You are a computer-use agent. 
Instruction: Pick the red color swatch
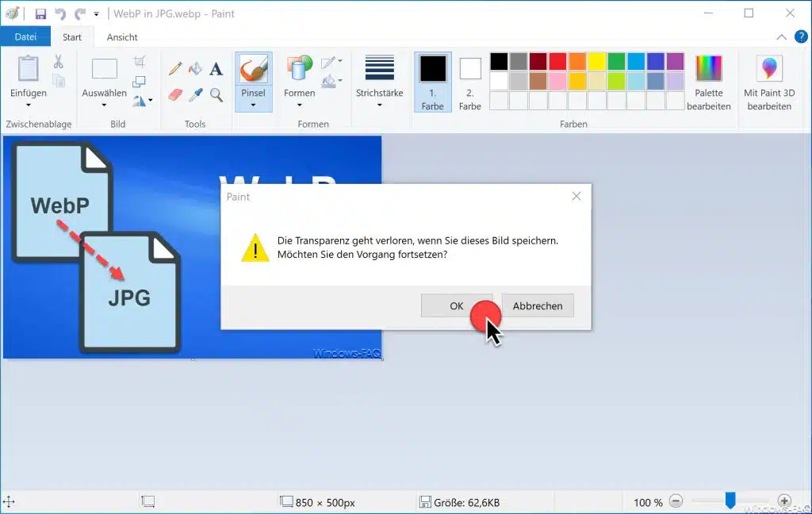557,61
